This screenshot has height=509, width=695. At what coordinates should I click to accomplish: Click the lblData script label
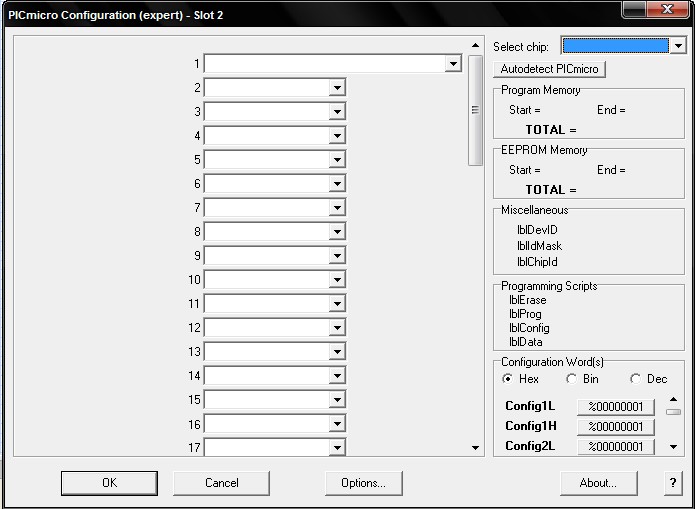(526, 342)
